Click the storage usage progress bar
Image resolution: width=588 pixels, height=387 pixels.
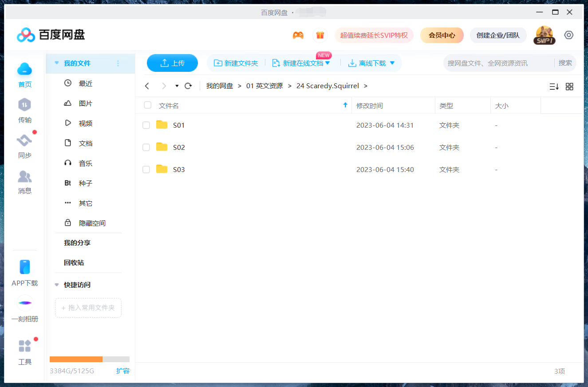pos(89,359)
